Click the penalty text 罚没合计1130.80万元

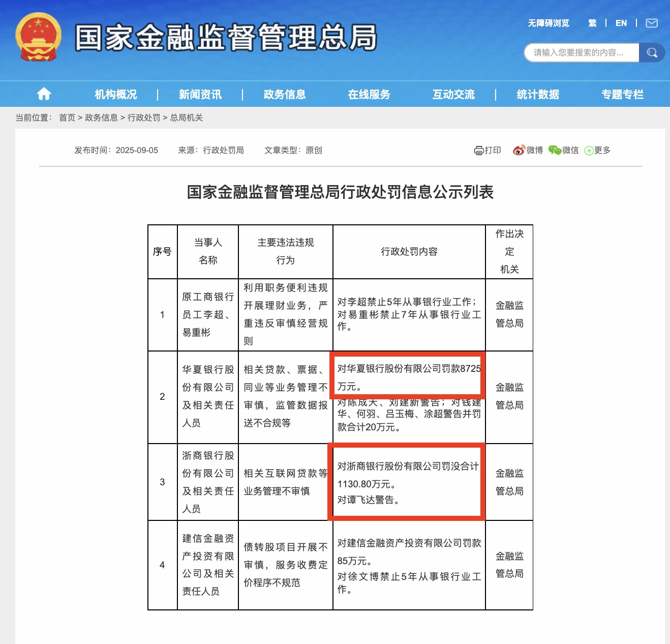point(408,475)
